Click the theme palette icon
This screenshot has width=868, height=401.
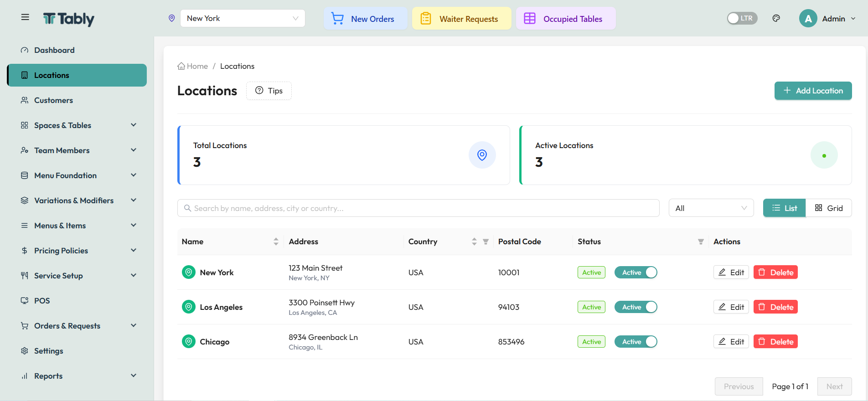click(776, 18)
